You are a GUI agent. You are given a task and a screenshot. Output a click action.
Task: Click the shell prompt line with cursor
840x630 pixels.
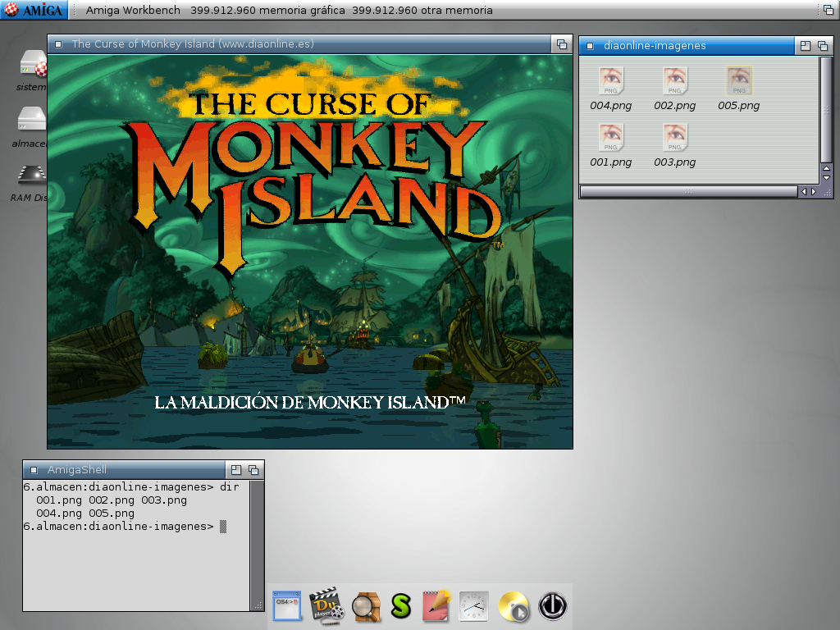[125, 527]
